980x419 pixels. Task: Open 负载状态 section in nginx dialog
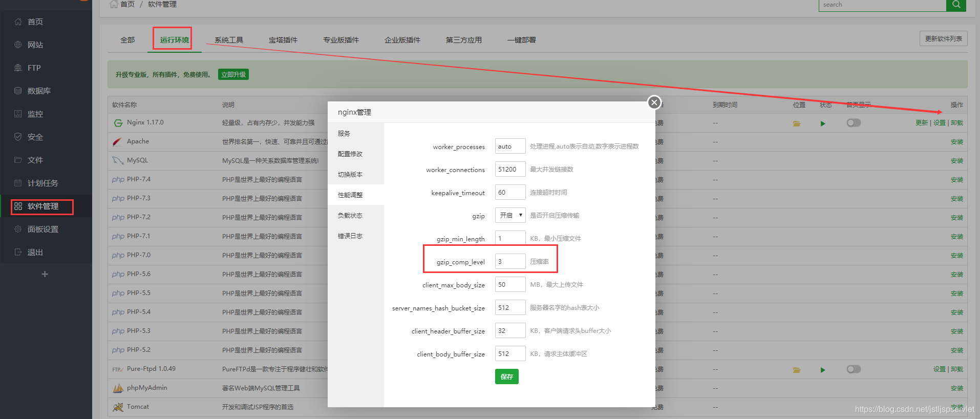(356, 215)
